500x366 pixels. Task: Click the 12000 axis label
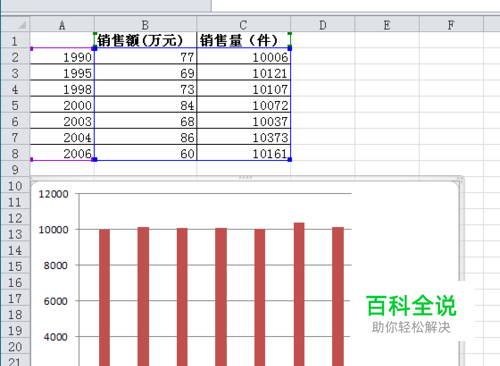(x=53, y=194)
